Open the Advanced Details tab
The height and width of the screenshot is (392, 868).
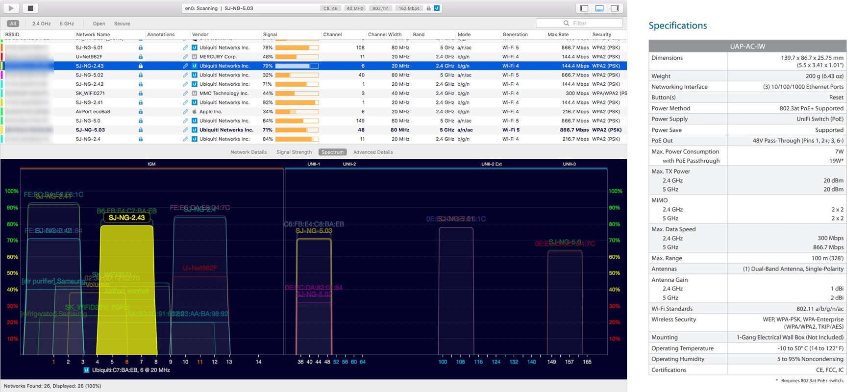(x=373, y=152)
